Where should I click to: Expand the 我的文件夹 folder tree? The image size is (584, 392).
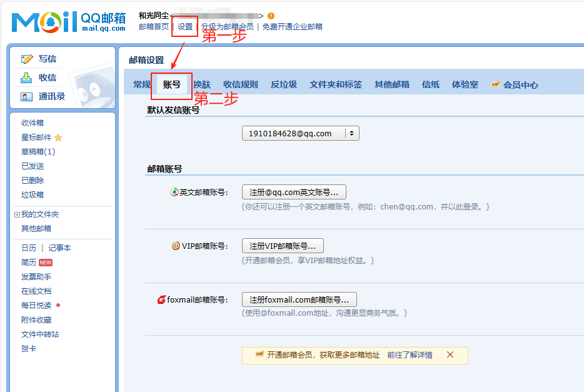(17, 214)
